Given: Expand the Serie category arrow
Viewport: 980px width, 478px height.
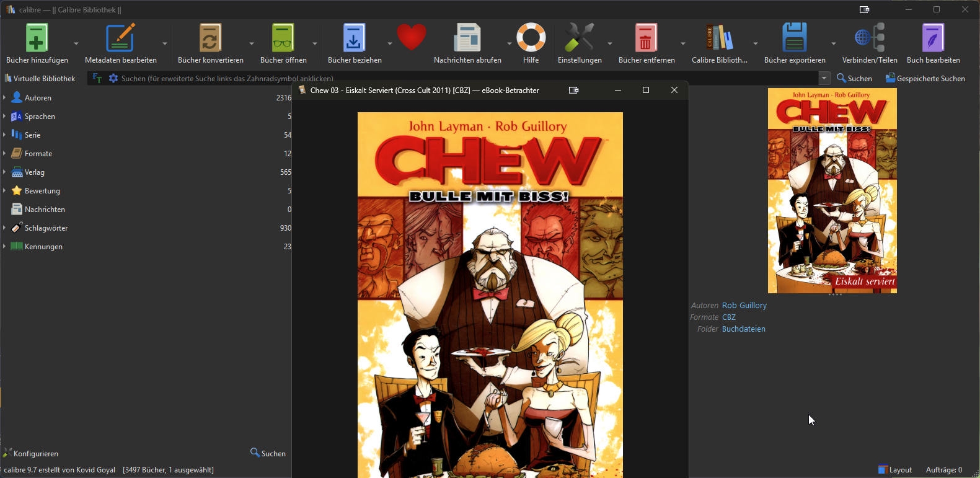Looking at the screenshot, I should pyautogui.click(x=4, y=135).
